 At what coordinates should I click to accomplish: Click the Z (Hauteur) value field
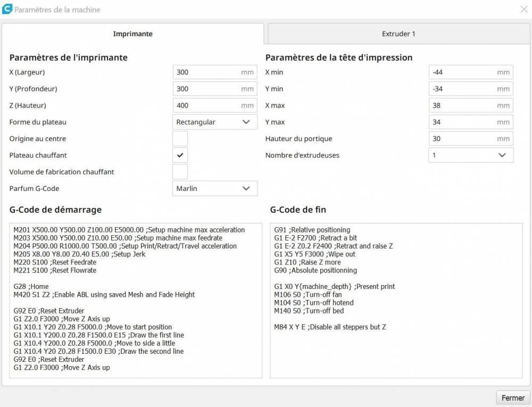(207, 105)
